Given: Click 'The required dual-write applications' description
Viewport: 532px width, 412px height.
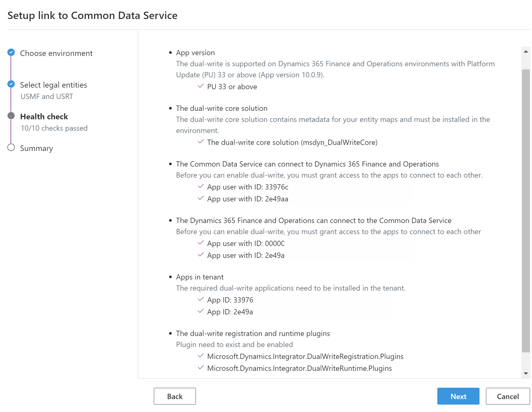Looking at the screenshot, I should pos(290,288).
